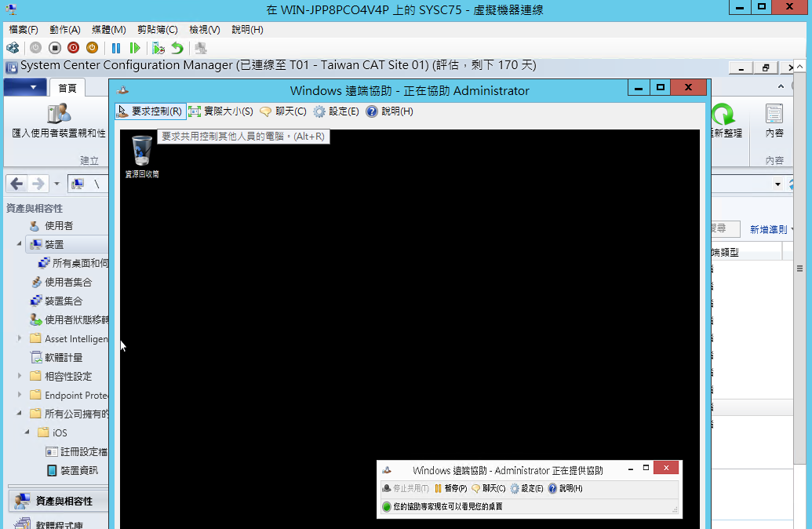Open the navigation history dropdown arrow

click(x=57, y=184)
